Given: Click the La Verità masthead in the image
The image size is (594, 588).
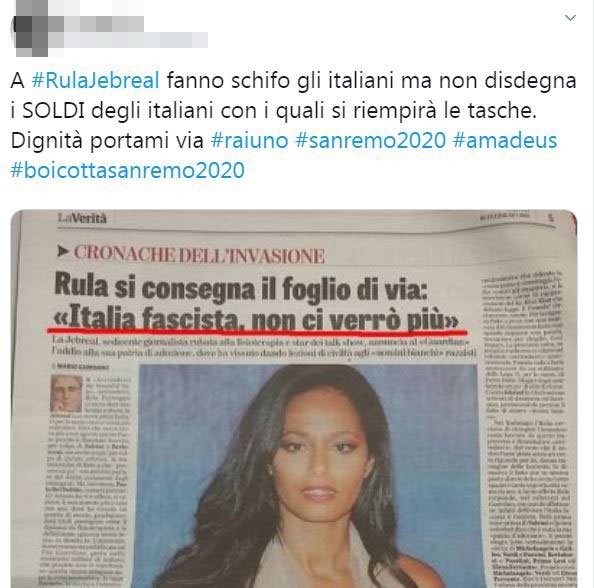Looking at the screenshot, I should [82, 218].
